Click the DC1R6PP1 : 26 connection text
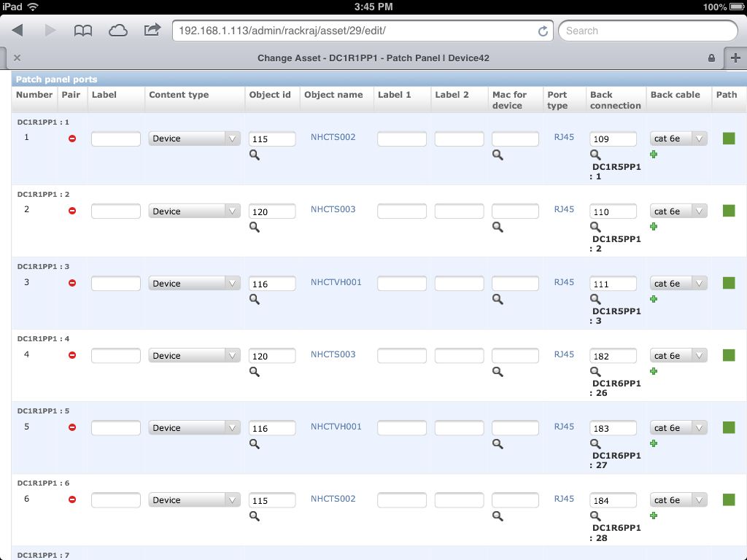747x560 pixels. (616, 388)
